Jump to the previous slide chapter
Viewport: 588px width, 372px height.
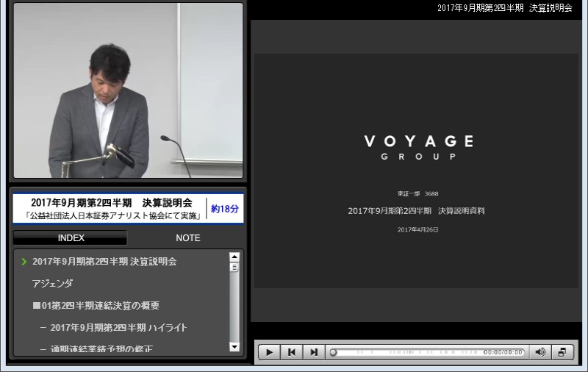291,352
